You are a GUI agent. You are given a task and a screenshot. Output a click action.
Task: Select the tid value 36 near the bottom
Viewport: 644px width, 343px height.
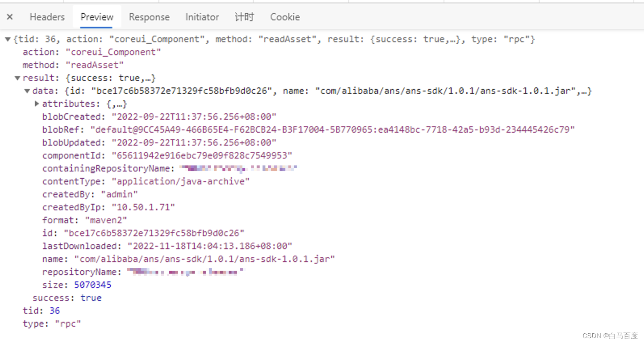[x=55, y=311]
